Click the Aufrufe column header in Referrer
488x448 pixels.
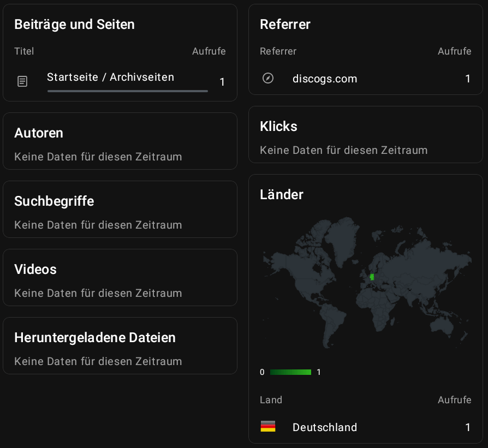[x=454, y=51]
